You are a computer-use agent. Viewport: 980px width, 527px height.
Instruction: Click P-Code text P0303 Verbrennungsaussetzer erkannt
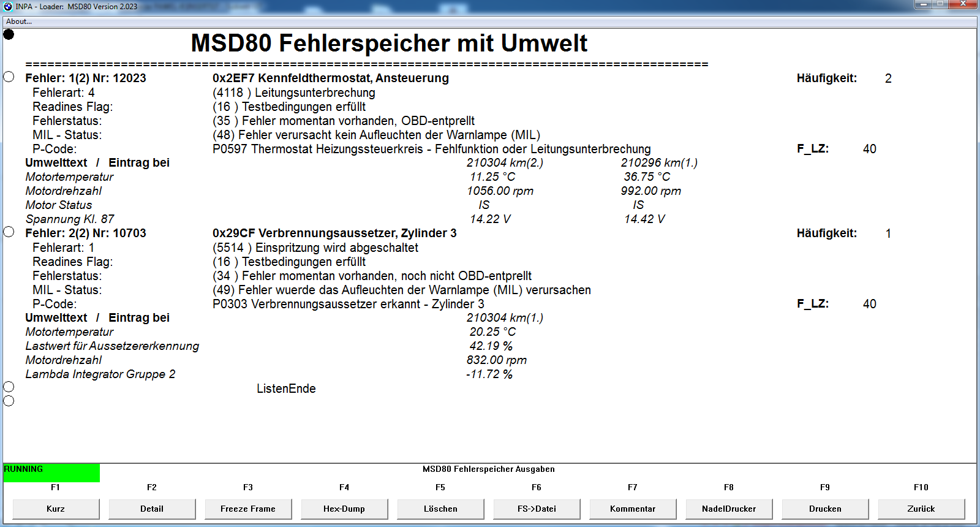coord(349,304)
